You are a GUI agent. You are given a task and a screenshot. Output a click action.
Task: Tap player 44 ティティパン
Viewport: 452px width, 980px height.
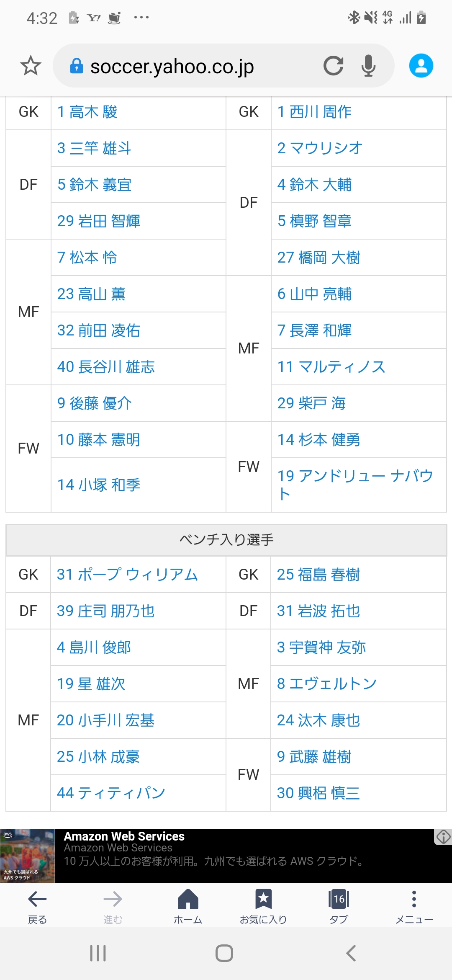[x=111, y=793]
